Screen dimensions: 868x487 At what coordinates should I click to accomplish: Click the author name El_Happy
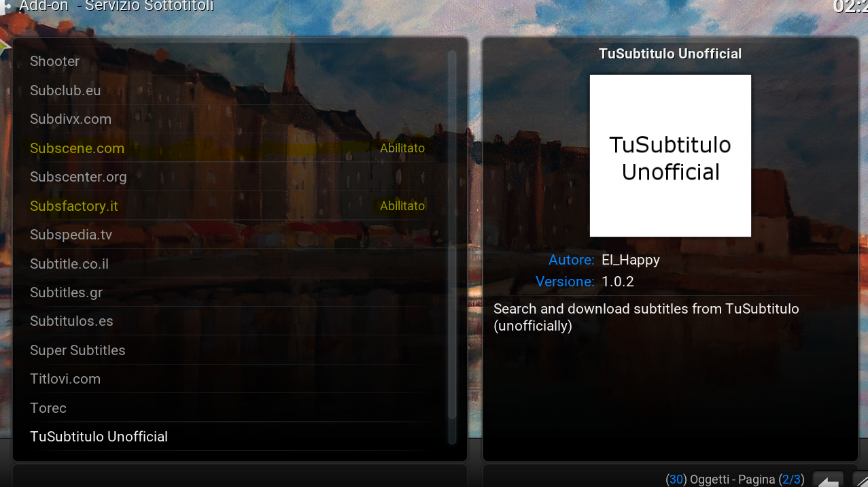point(631,260)
